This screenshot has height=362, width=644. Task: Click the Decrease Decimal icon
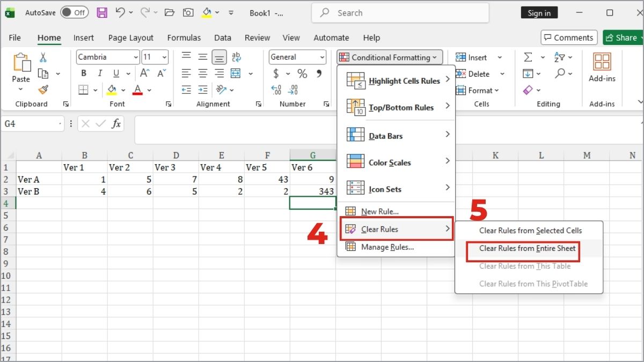pyautogui.click(x=293, y=90)
